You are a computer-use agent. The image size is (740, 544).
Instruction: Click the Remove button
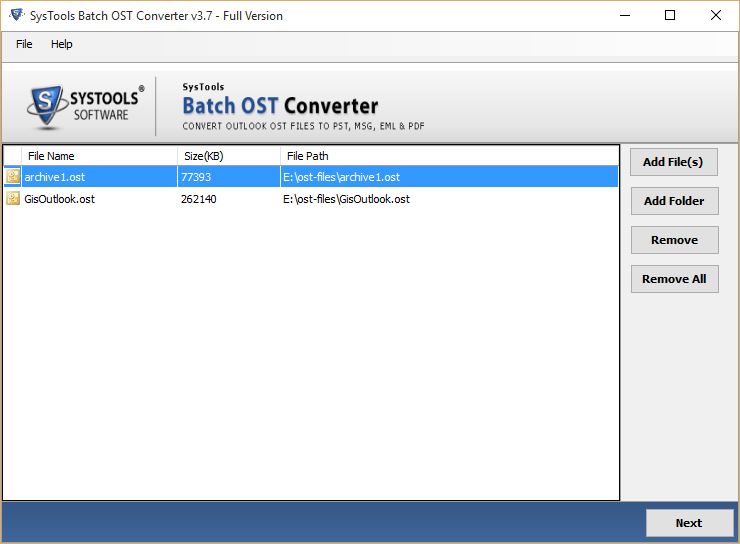pos(674,240)
